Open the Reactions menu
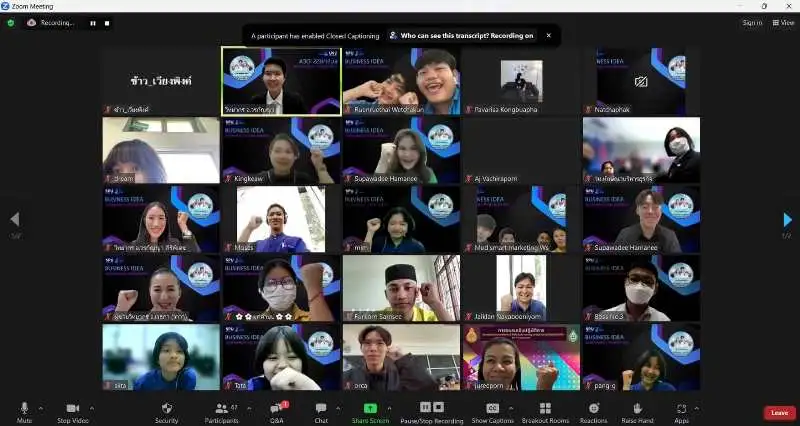 (593, 411)
